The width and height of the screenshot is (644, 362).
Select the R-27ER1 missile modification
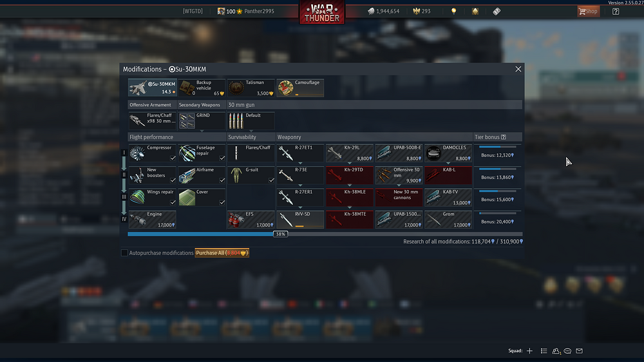[300, 197]
